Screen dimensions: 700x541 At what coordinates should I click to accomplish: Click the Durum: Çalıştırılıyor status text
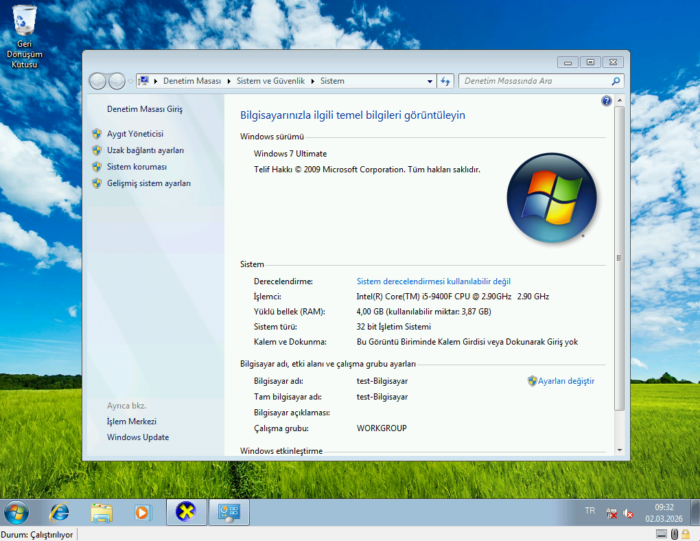pos(37,534)
